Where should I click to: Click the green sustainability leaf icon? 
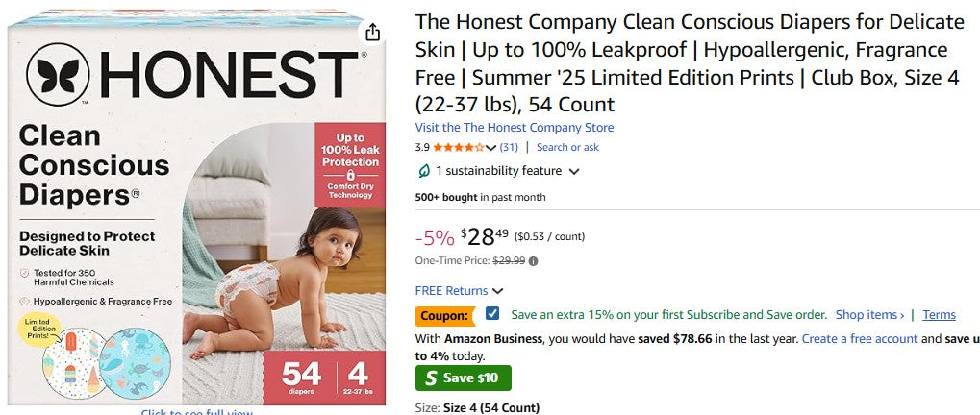point(424,171)
